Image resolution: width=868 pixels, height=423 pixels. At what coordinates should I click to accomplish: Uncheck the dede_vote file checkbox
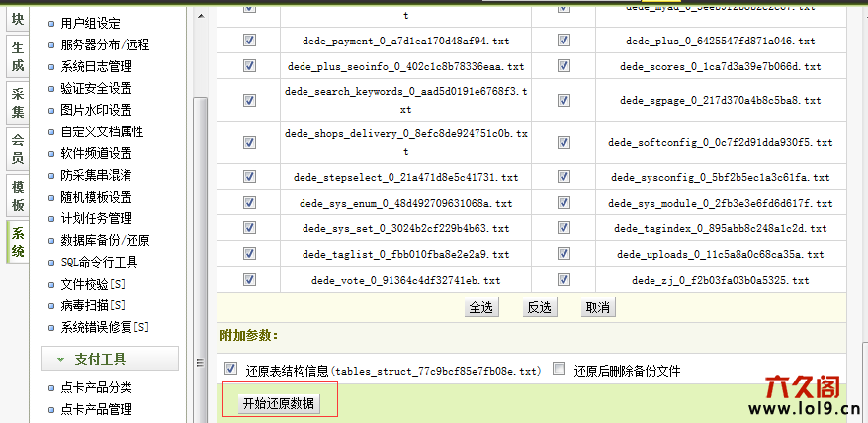pyautogui.click(x=249, y=279)
